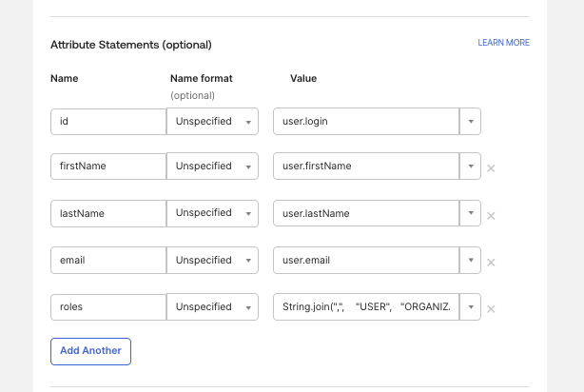This screenshot has height=392, width=584.
Task: Focus the String.join roles value field
Action: point(366,307)
